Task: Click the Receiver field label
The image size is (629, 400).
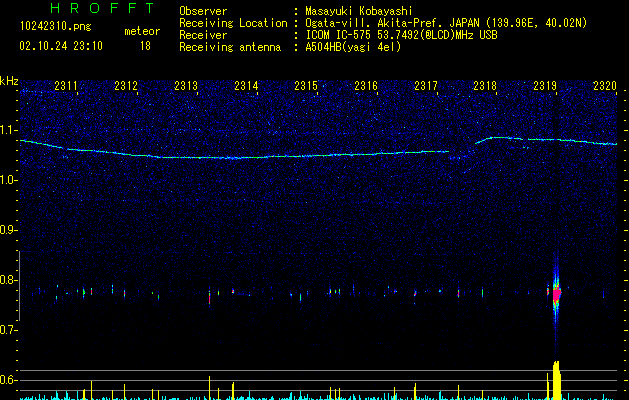Action: click(203, 35)
